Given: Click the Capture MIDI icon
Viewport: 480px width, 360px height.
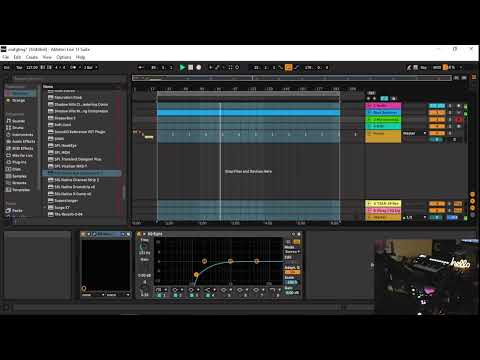Looking at the screenshot, I should pyautogui.click(x=230, y=67).
